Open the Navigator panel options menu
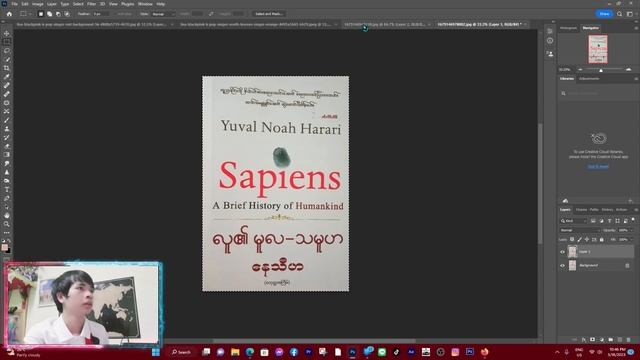Image resolution: width=640 pixels, height=360 pixels. [x=636, y=28]
